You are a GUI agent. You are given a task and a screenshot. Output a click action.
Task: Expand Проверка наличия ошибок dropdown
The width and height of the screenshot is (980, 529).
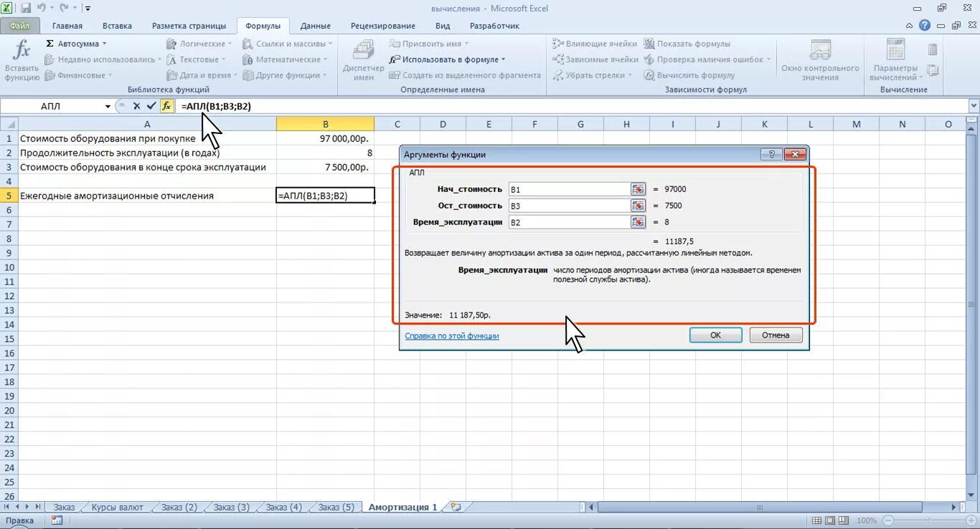click(768, 59)
